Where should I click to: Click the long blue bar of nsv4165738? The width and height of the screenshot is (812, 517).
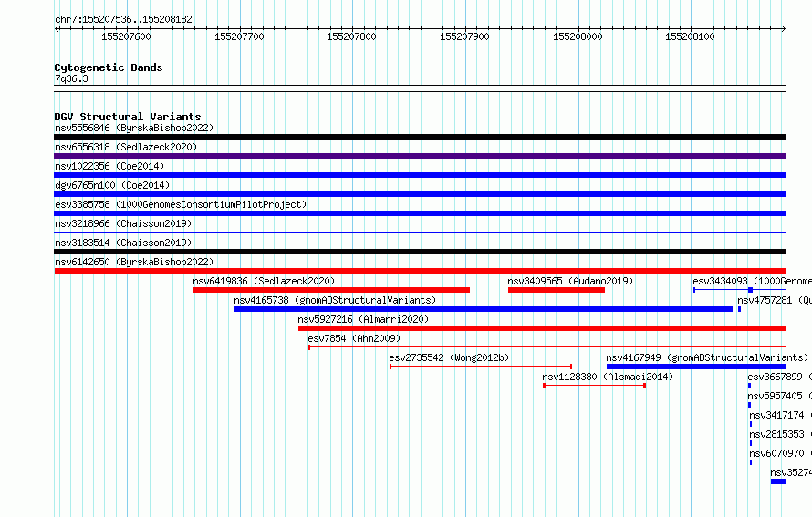[x=484, y=309]
